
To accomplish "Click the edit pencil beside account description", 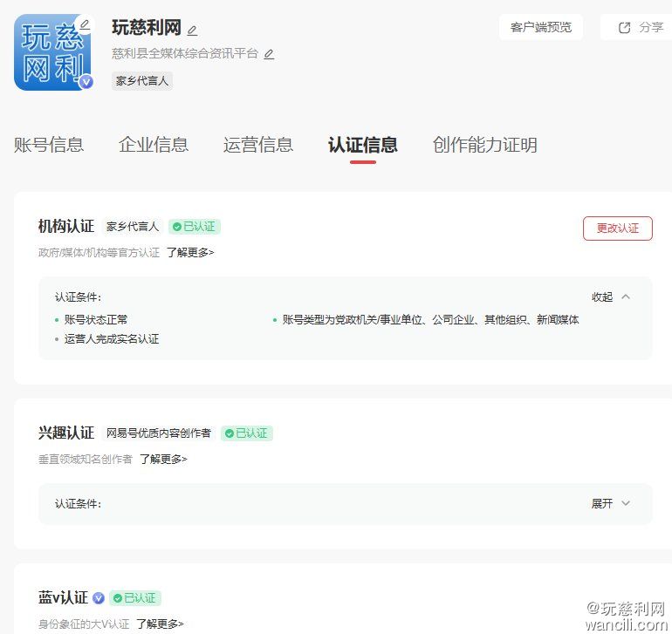I will click(269, 54).
